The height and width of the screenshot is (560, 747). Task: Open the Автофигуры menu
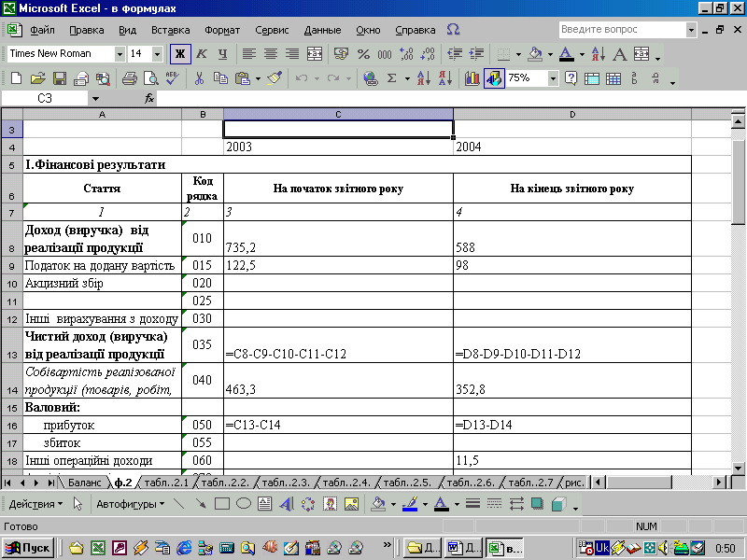[130, 504]
